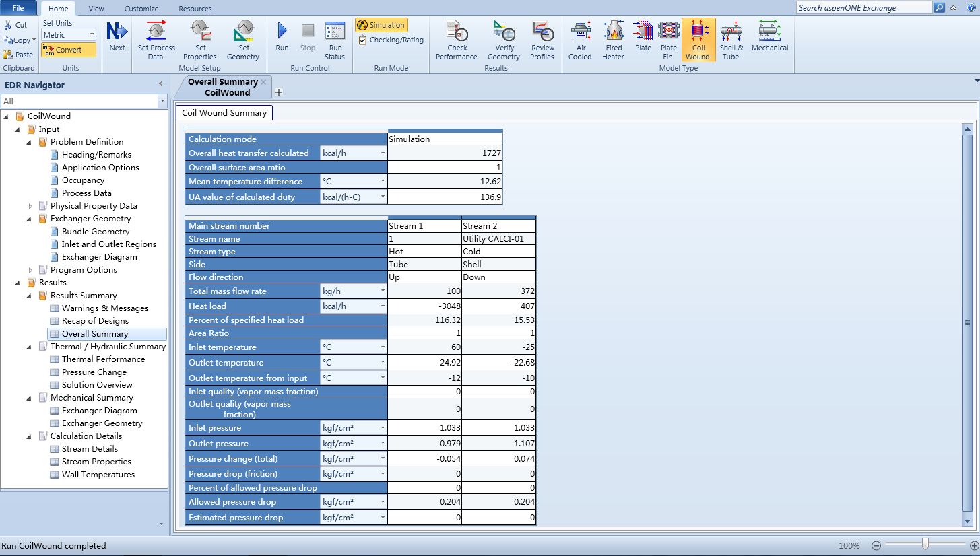Select Plate Fin model type

point(668,40)
